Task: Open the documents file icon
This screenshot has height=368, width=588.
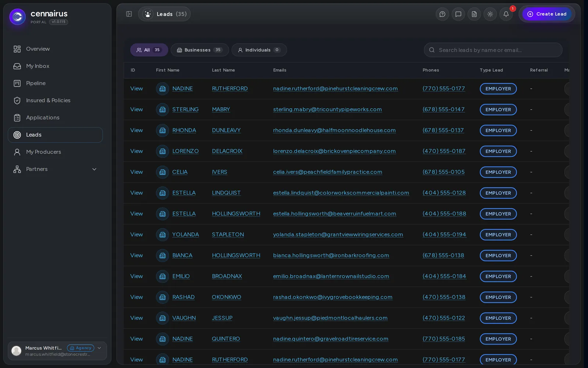Action: [474, 14]
